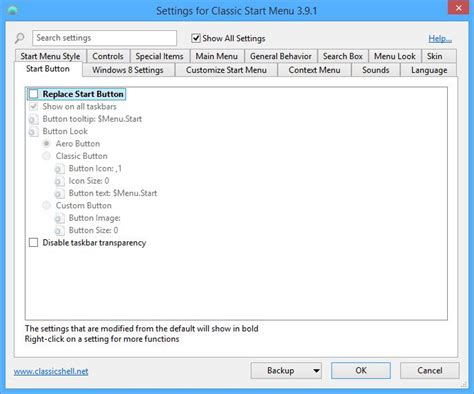
Task: Open the Language tab
Action: (429, 70)
